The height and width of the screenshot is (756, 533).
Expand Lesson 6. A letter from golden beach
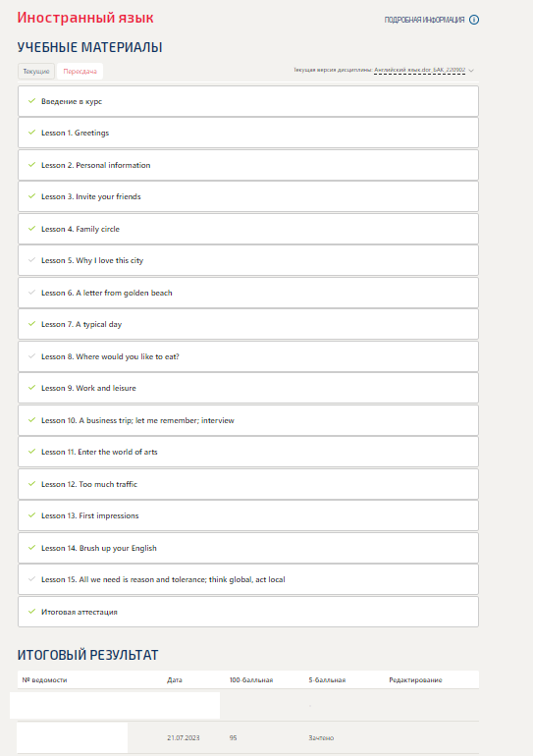tap(248, 293)
